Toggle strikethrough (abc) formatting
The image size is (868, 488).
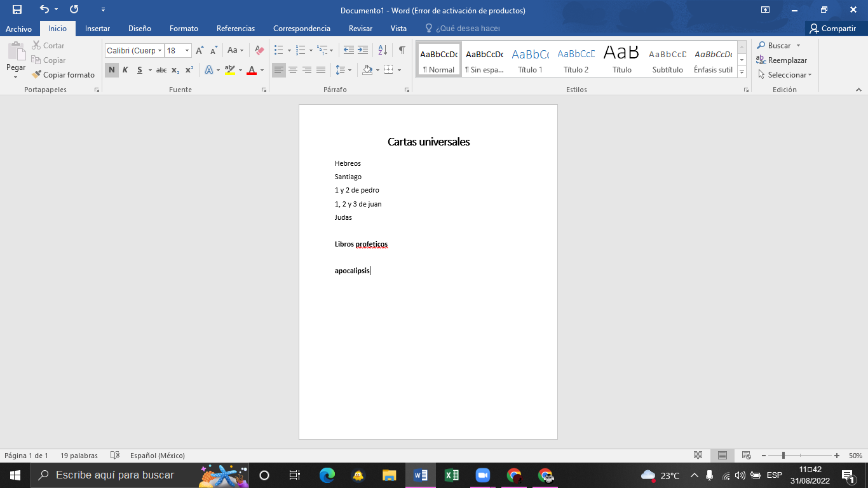click(x=161, y=70)
